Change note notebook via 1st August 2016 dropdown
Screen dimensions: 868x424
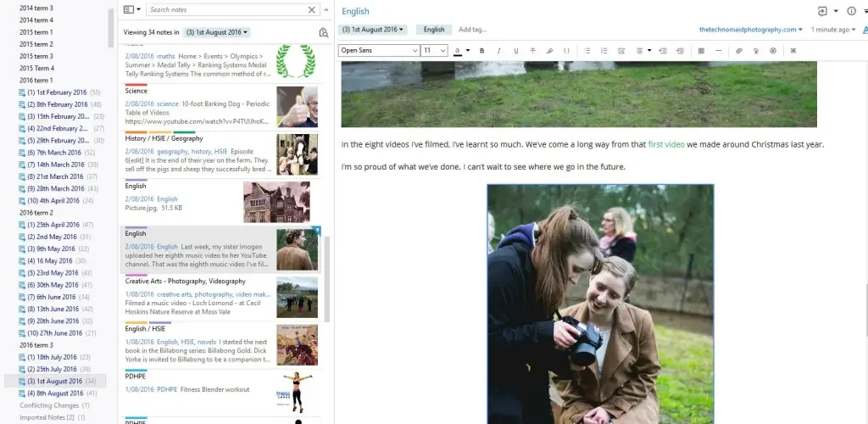(373, 30)
